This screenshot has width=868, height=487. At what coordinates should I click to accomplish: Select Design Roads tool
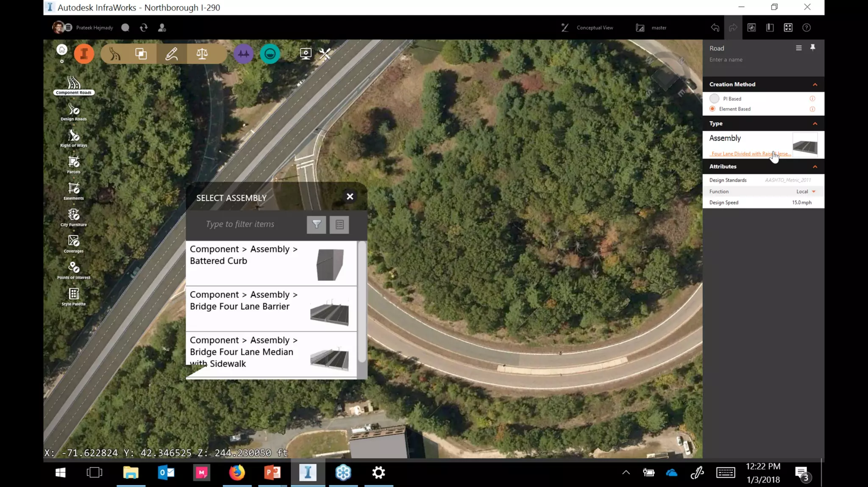pyautogui.click(x=74, y=112)
